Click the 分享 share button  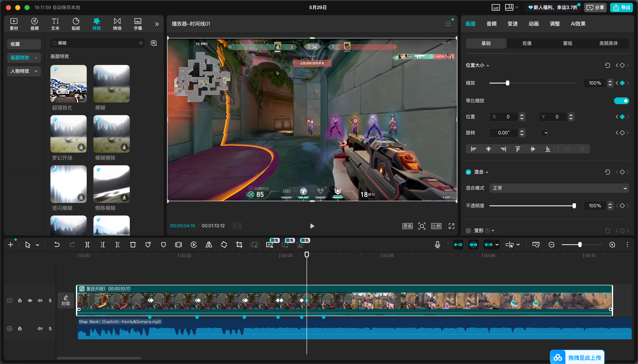click(595, 8)
